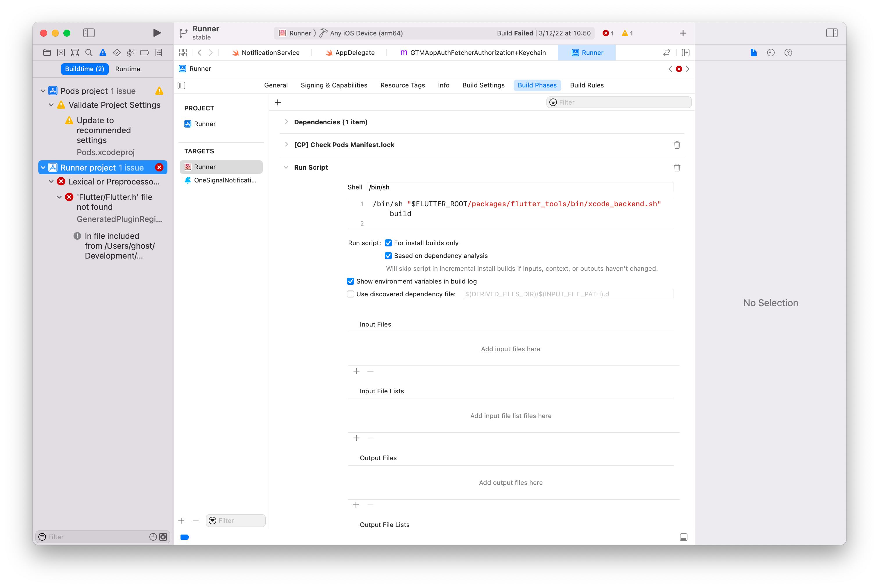
Task: Collapse Validate Project Settings row
Action: pos(51,105)
